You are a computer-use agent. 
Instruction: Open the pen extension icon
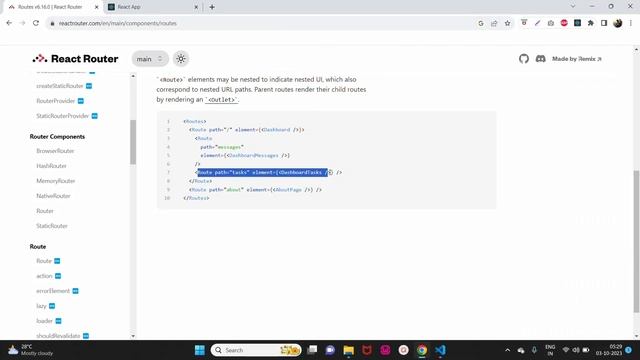point(537,23)
